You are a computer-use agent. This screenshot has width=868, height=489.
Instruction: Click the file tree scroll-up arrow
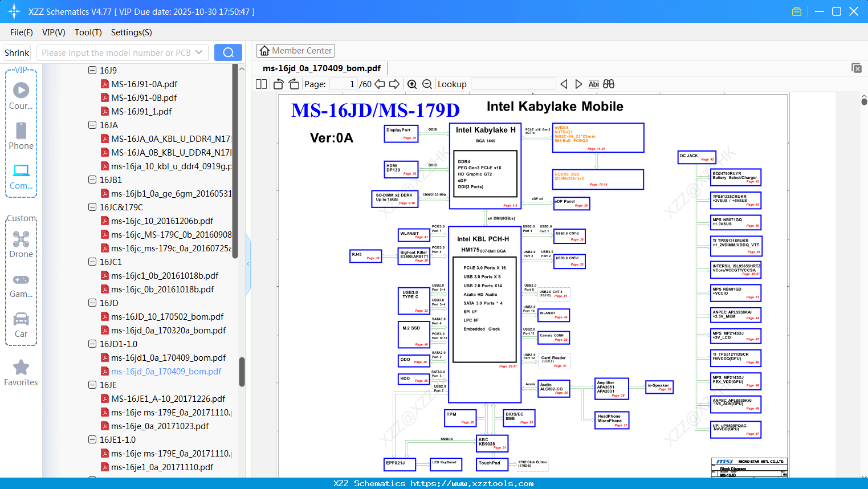click(242, 68)
